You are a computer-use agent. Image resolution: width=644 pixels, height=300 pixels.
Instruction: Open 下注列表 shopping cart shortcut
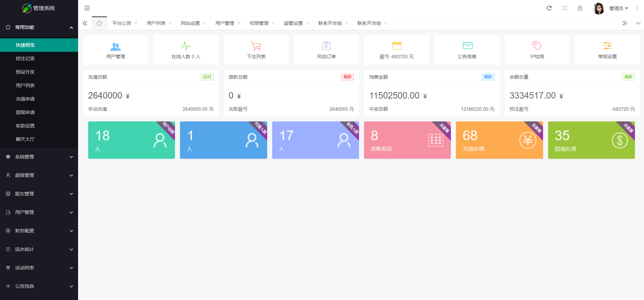point(256,50)
